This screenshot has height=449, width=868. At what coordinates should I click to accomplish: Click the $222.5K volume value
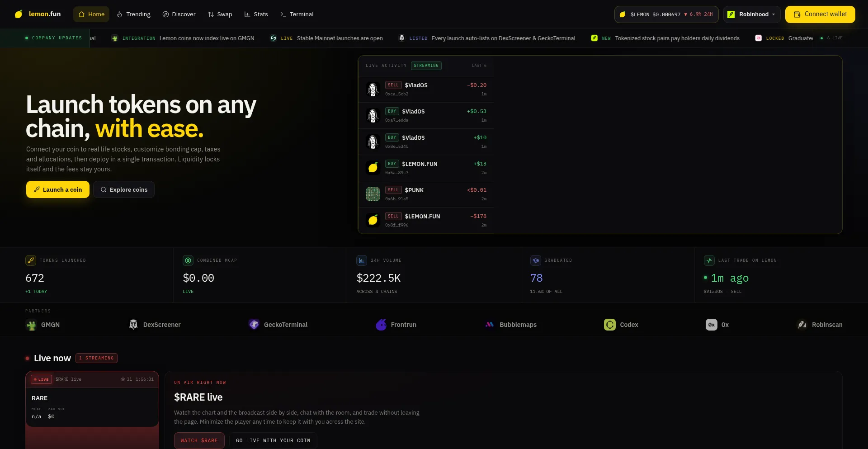pyautogui.click(x=379, y=278)
